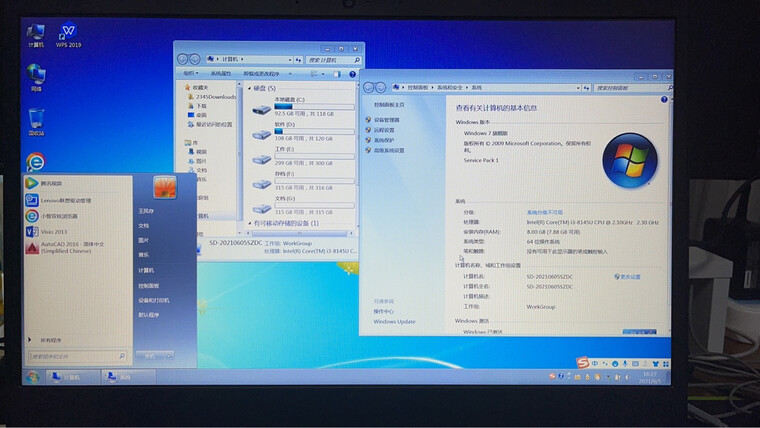Click the user account flower picture
760x428 pixels.
tap(165, 188)
